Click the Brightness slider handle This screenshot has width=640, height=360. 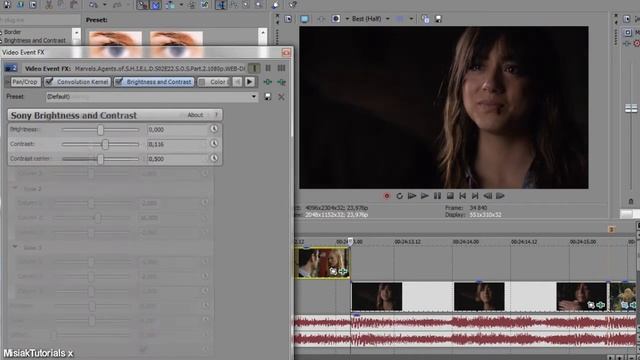pos(100,130)
